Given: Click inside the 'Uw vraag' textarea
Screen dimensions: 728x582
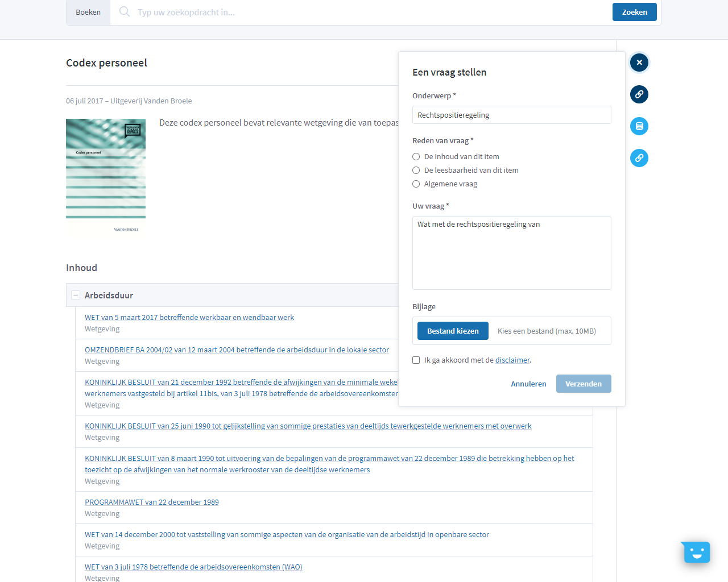Looking at the screenshot, I should click(x=511, y=253).
